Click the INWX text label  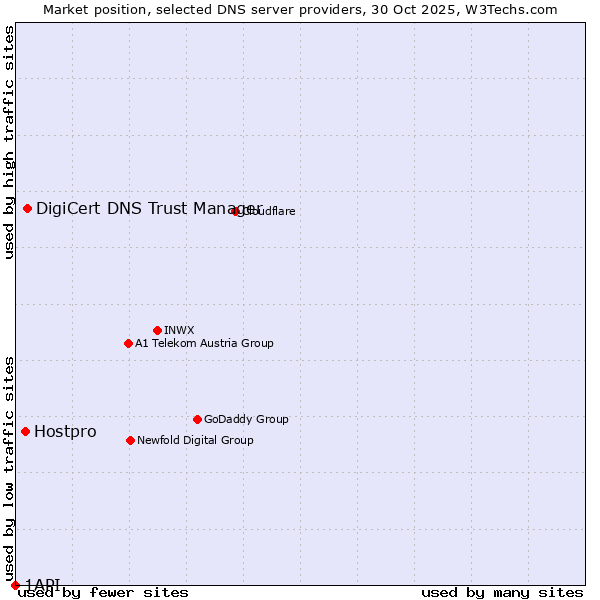pyautogui.click(x=179, y=330)
